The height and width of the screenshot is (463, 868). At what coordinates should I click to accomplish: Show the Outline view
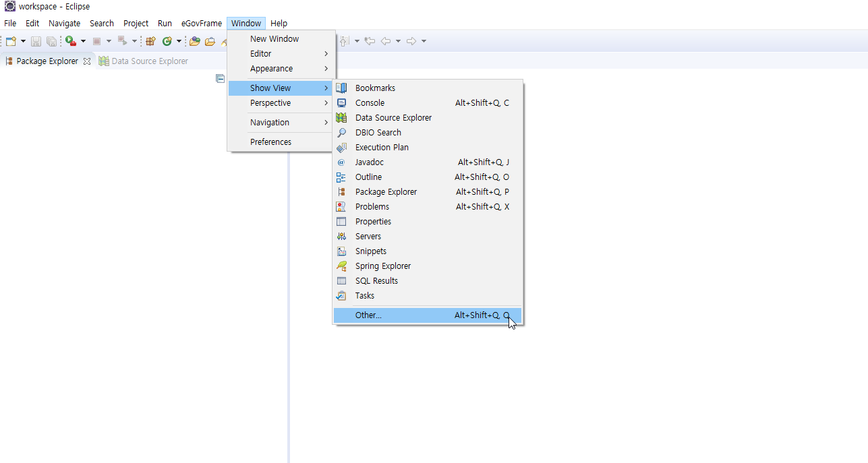pyautogui.click(x=428, y=177)
